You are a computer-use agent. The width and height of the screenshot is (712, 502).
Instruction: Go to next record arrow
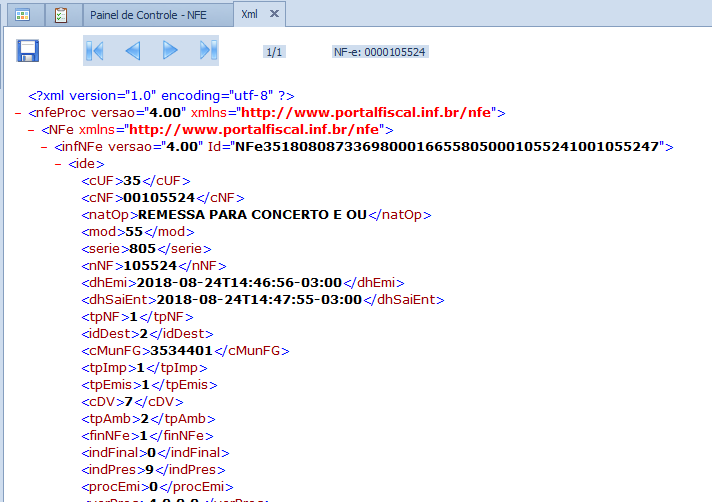click(170, 50)
